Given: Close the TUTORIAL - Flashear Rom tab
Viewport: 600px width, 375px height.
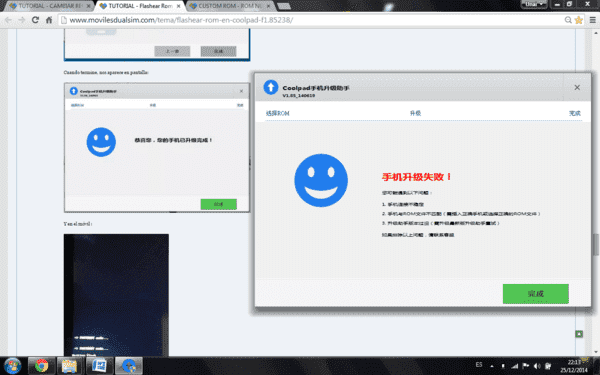Looking at the screenshot, I should point(178,6).
